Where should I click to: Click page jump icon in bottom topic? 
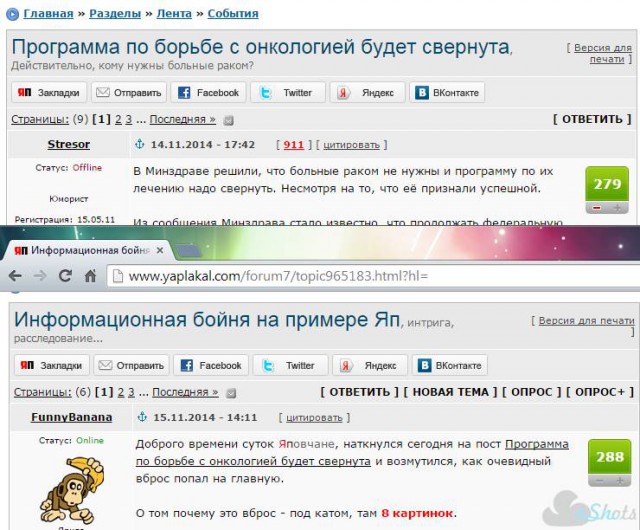click(231, 393)
